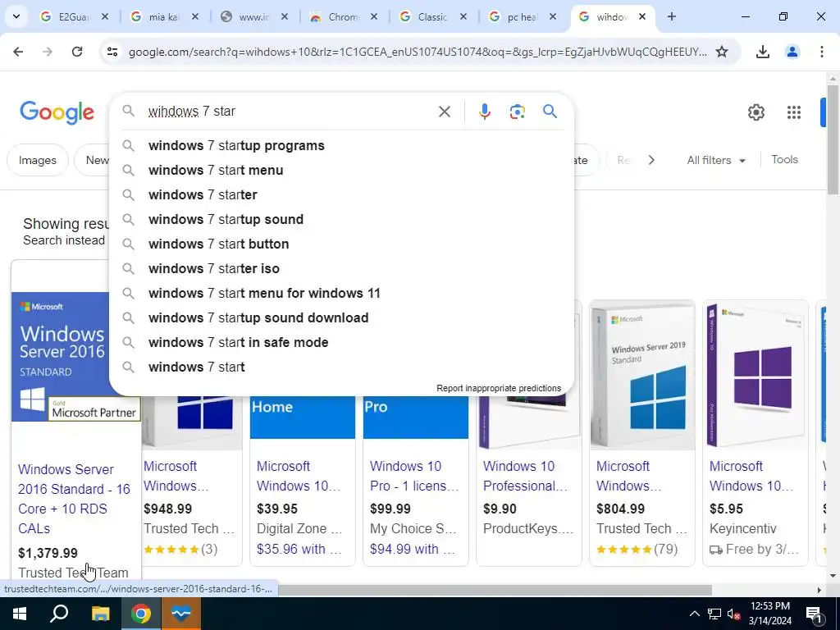Choose windows 7 start in safe mode

click(341, 343)
